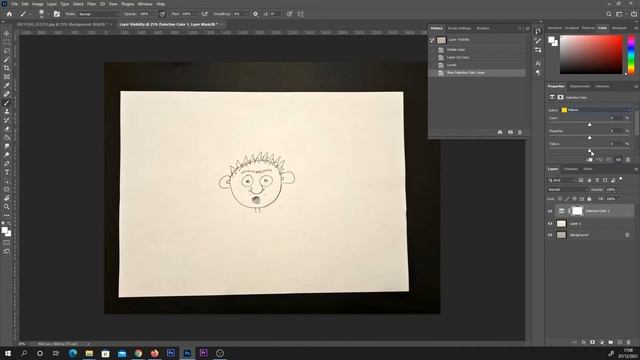Click the Home icon in options bar
The width and height of the screenshot is (640, 360).
click(x=9, y=14)
